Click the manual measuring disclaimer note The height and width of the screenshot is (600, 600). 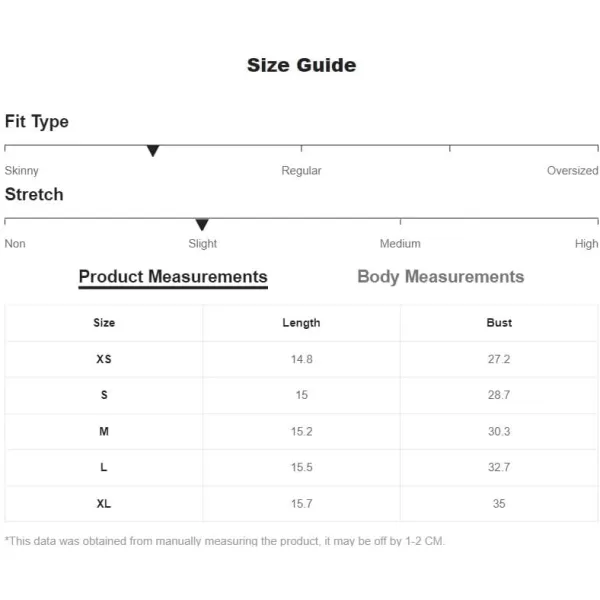click(x=225, y=541)
